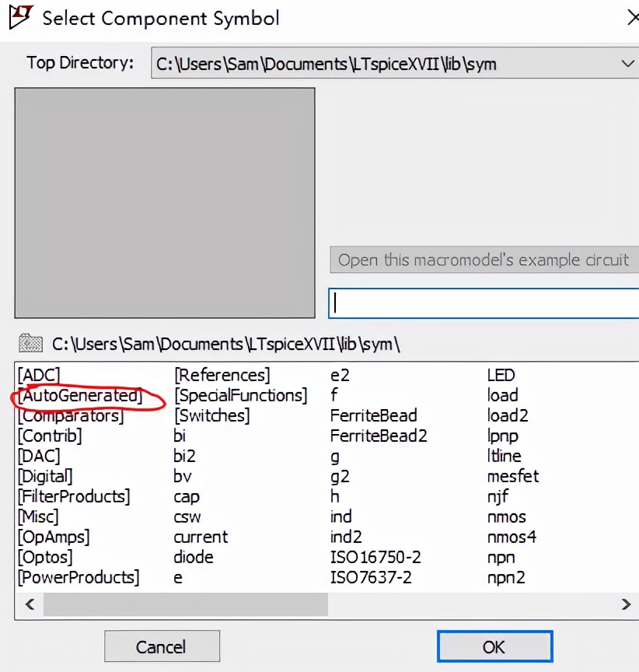
Task: Select the mesfet symbol
Action: 513,476
